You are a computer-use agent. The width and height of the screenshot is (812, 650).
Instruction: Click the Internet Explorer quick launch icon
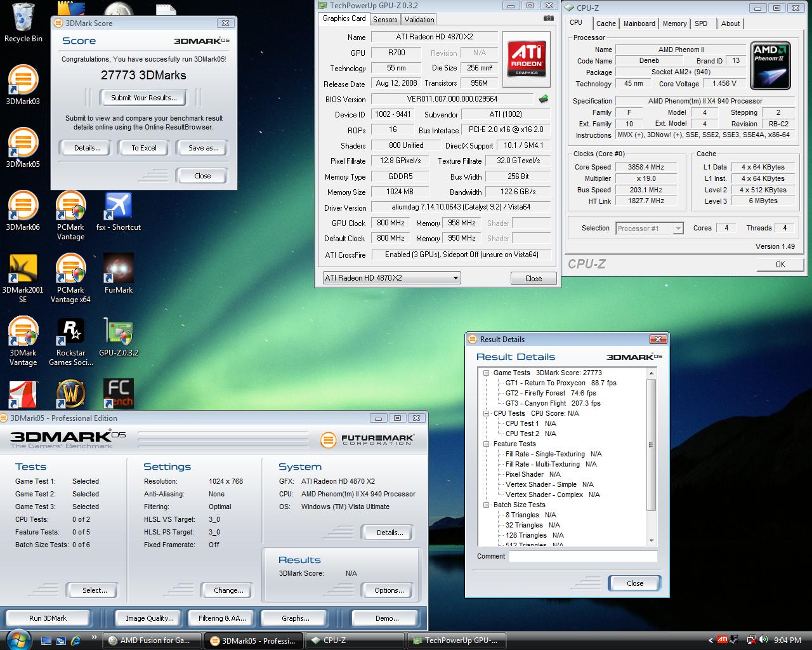pos(76,640)
